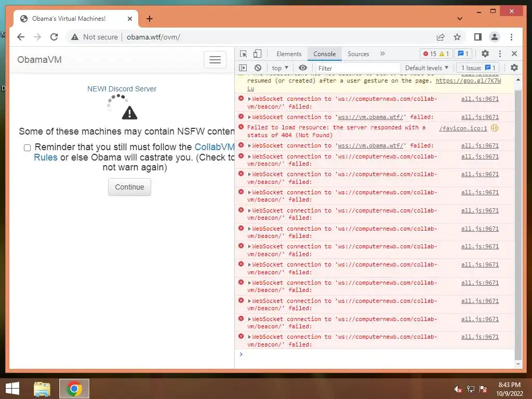Open the top context dropdown
The image size is (532, 399).
point(280,68)
